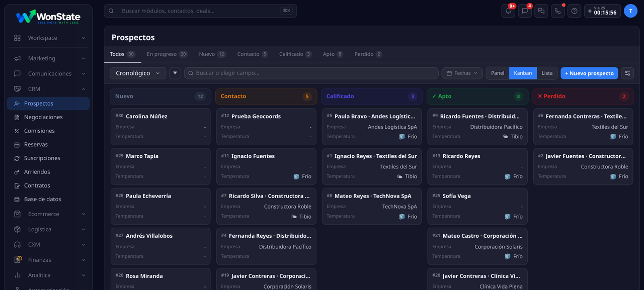Click the Comisiones percent icon
Image resolution: width=644 pixels, height=290 pixels.
[x=18, y=131]
